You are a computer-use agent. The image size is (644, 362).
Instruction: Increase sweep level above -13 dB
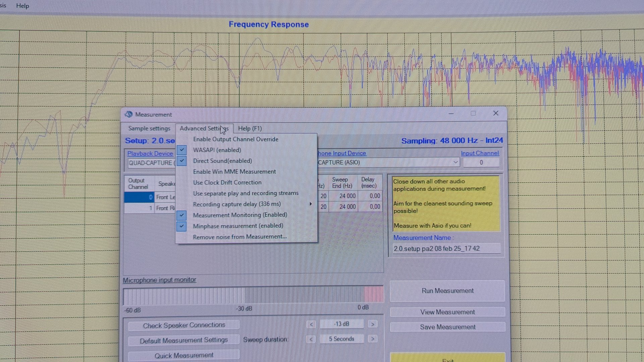coord(372,324)
